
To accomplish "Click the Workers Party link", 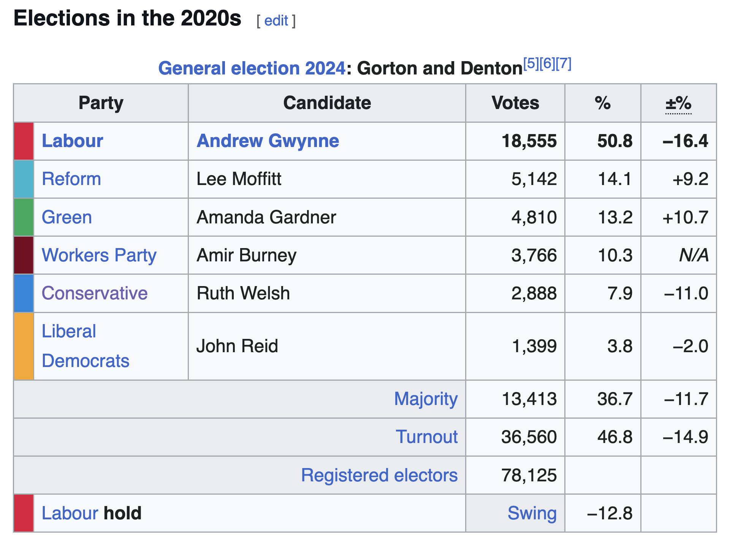I will point(99,255).
